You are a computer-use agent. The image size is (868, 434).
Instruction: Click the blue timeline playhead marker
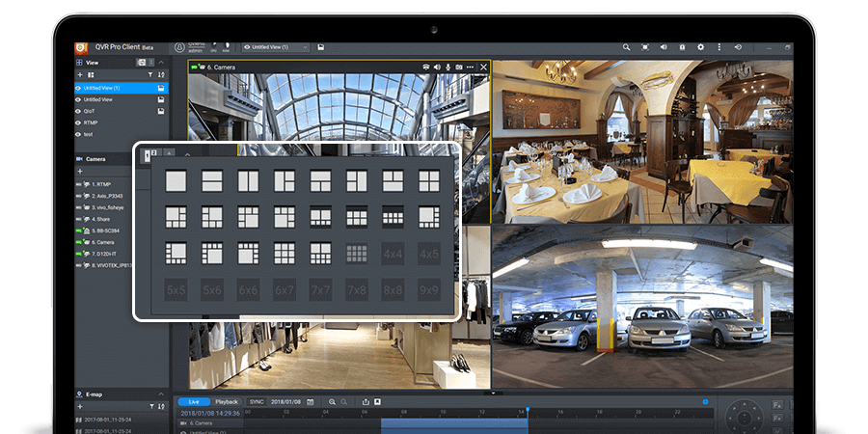click(528, 410)
